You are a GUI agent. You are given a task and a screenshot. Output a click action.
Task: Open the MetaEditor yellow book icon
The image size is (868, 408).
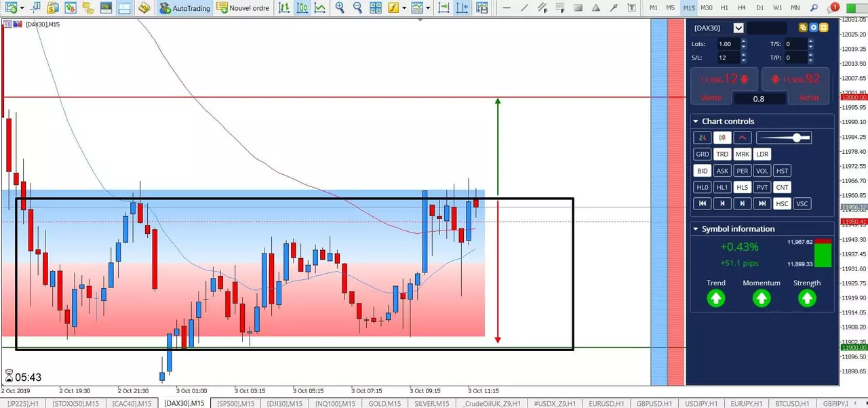pyautogui.click(x=144, y=8)
